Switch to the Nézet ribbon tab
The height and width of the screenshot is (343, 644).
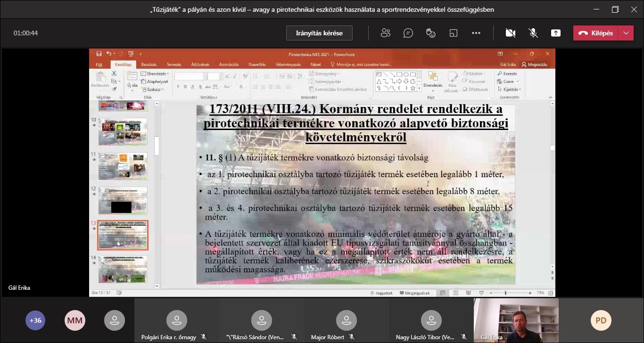coord(316,65)
